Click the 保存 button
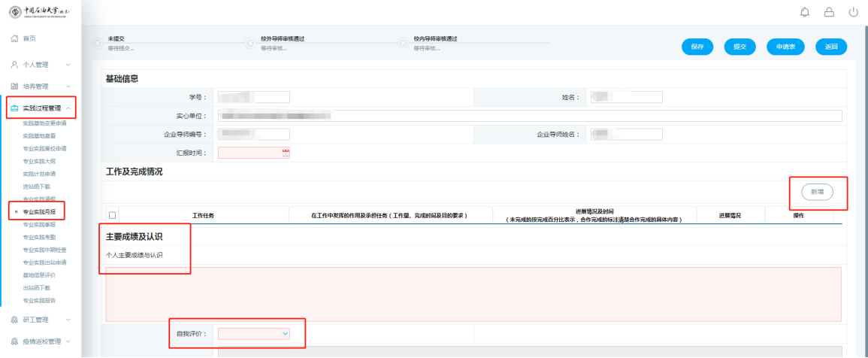This screenshot has height=358, width=868. (x=697, y=47)
